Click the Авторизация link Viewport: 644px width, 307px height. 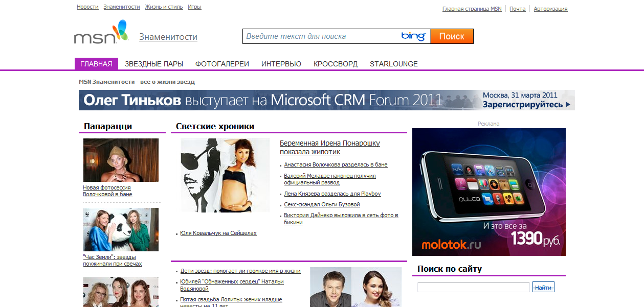[x=550, y=8]
